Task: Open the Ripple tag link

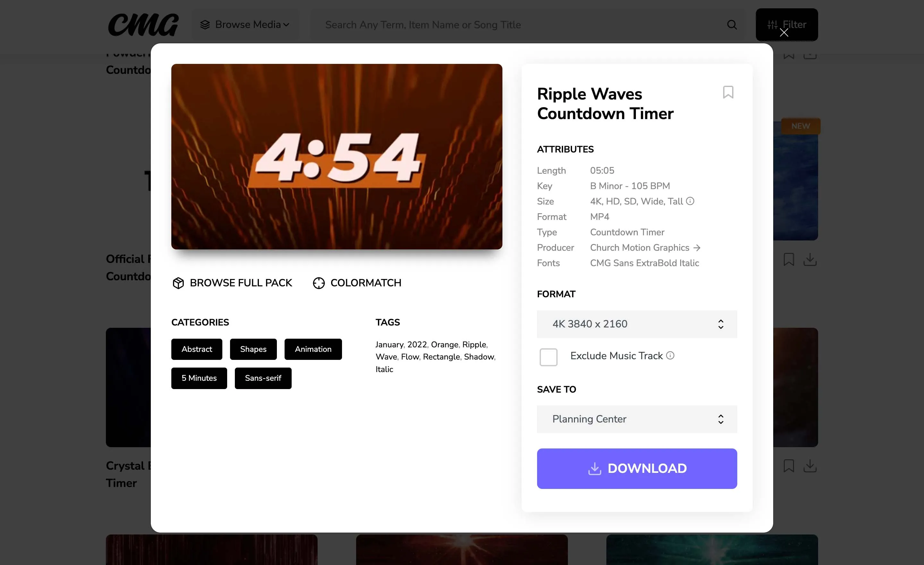Action: (x=474, y=344)
